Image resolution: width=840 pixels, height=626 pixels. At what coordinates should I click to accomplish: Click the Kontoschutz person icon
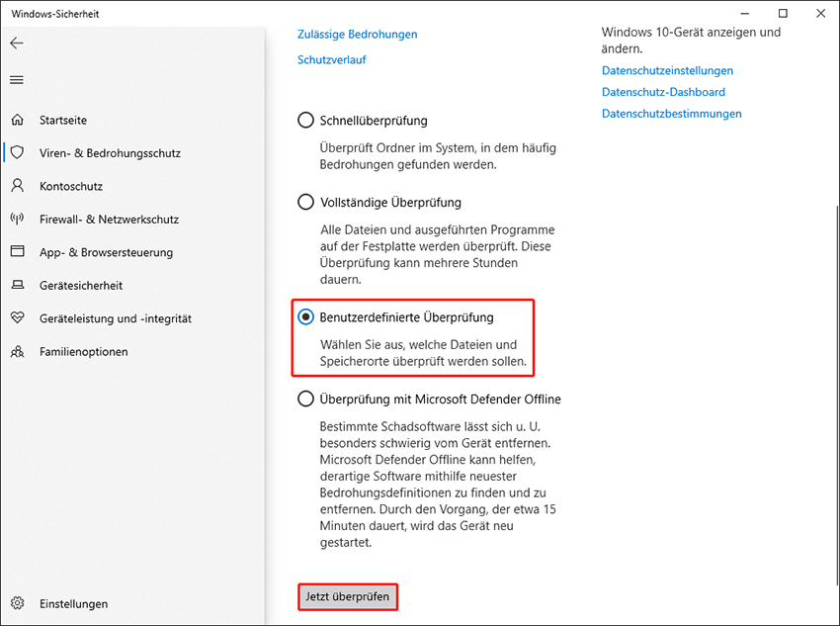click(x=17, y=186)
